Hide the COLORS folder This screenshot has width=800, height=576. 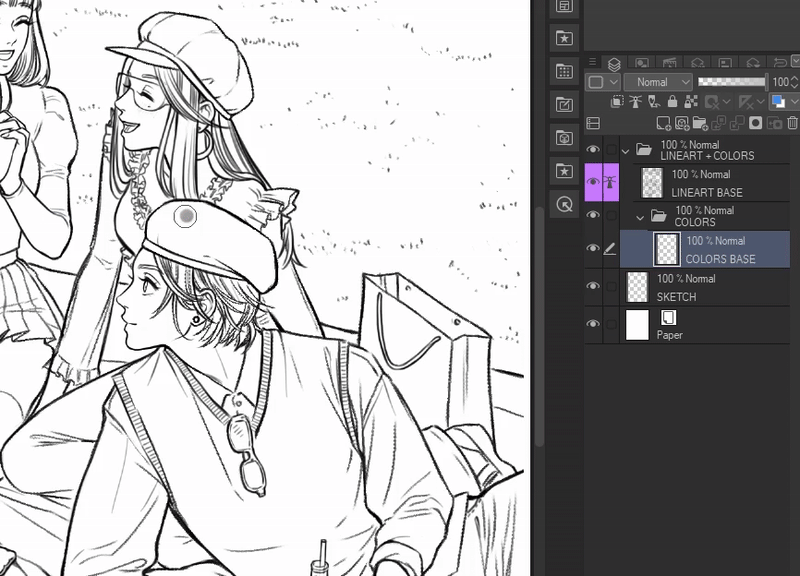tap(593, 215)
